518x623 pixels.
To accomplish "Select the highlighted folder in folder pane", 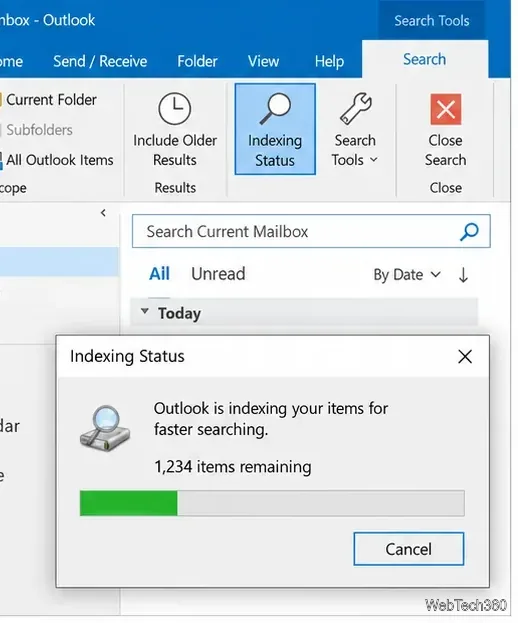I will (59, 261).
